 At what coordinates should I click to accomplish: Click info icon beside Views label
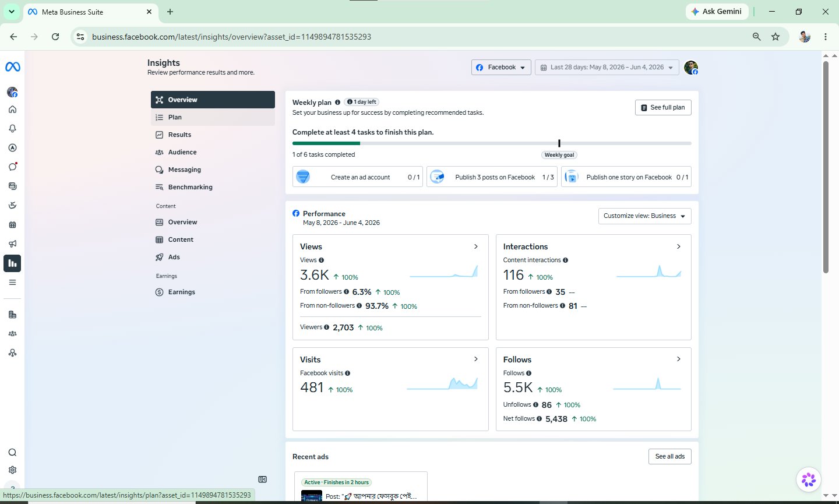(321, 260)
